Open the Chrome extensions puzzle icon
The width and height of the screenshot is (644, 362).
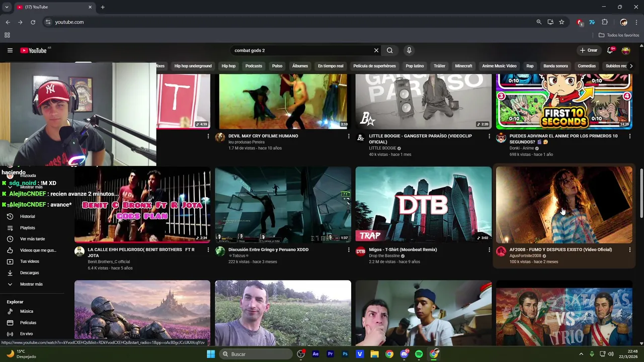click(605, 22)
